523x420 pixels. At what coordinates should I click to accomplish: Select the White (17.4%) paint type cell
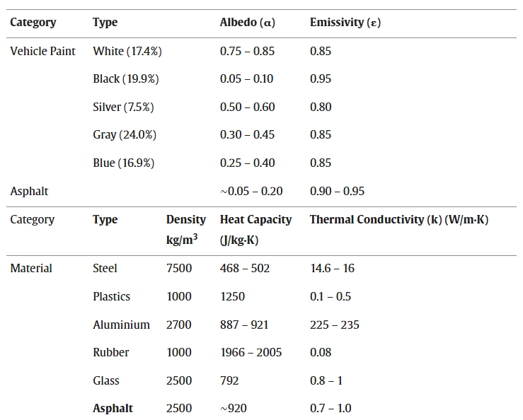[x=127, y=51]
